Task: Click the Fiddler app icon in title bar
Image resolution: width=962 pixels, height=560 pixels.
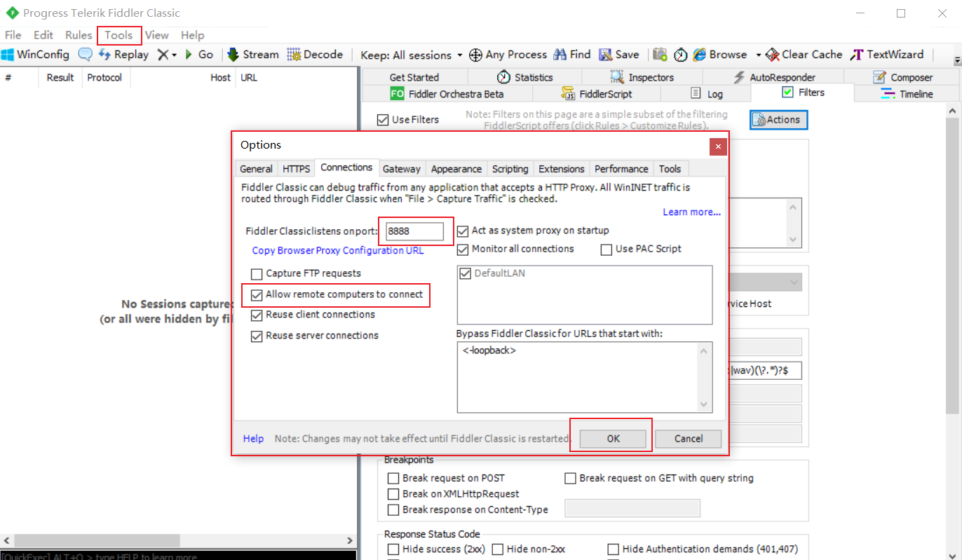Action: tap(11, 13)
